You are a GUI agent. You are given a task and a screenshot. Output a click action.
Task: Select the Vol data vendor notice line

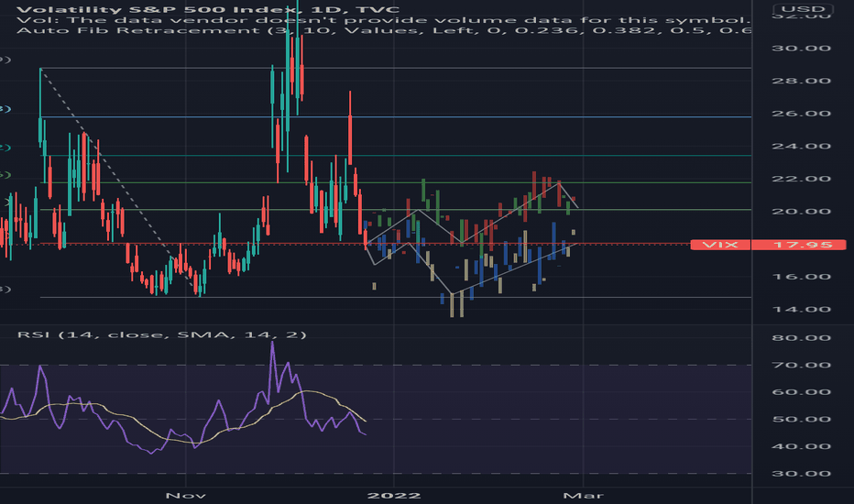384,20
